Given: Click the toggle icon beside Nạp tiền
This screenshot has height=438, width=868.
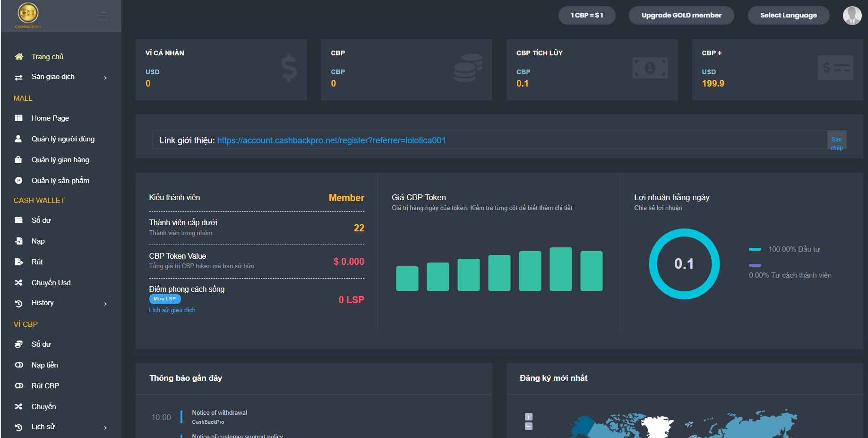Looking at the screenshot, I should pyautogui.click(x=19, y=365).
